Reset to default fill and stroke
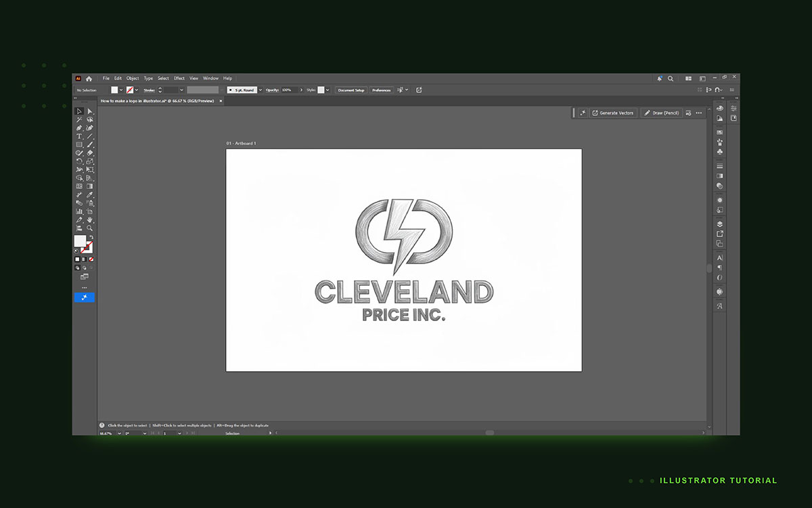The width and height of the screenshot is (812, 508). coord(76,251)
